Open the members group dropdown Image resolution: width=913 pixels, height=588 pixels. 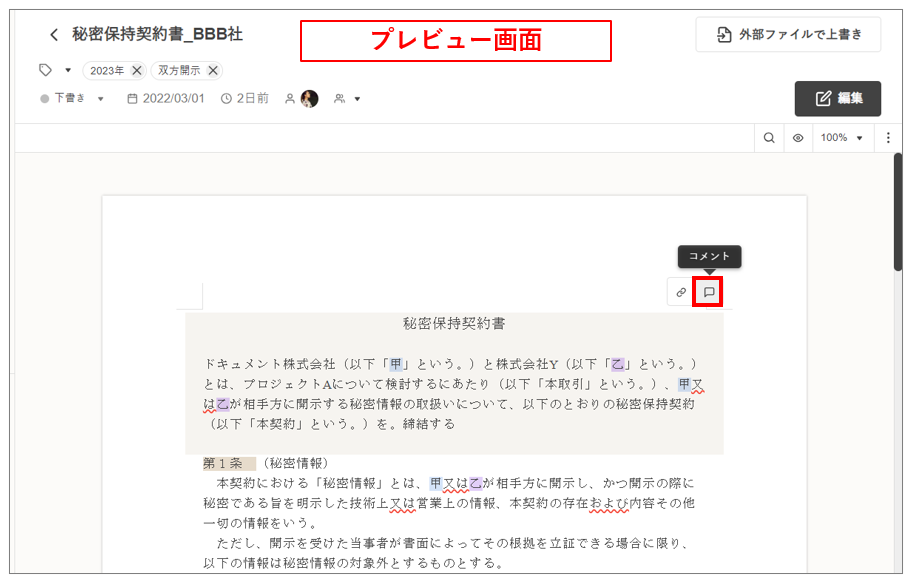point(348,99)
